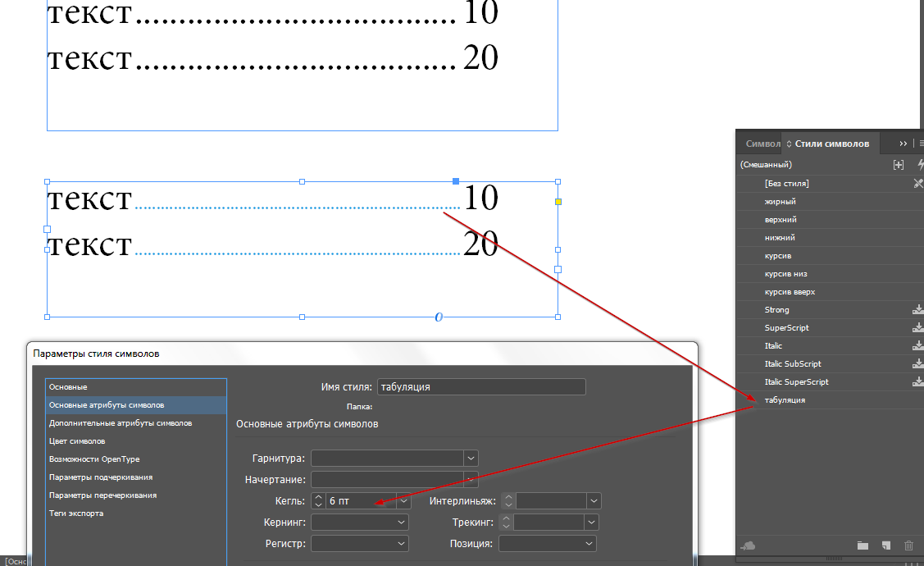The width and height of the screenshot is (924, 566).
Task: Click the baseline 0 marker on the frame bottom
Action: [x=439, y=317]
